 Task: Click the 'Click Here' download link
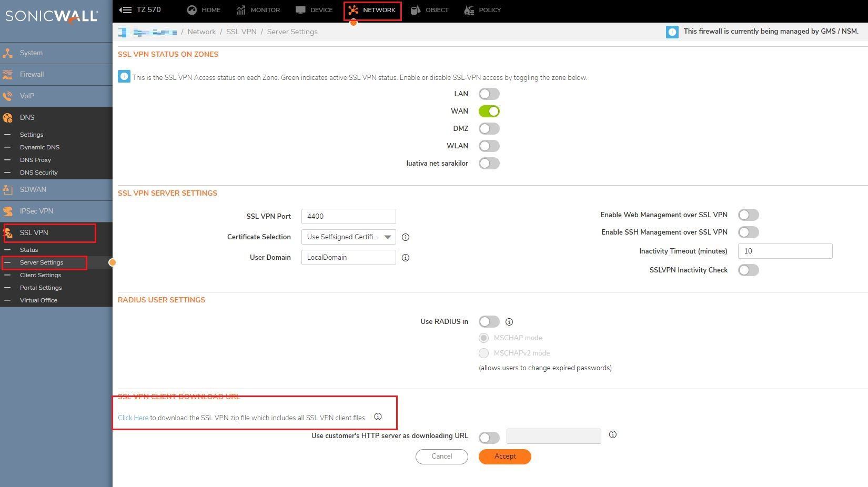pos(133,418)
